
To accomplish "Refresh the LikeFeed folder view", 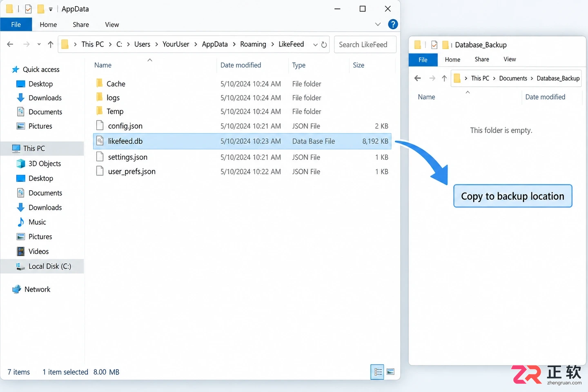I will point(324,45).
